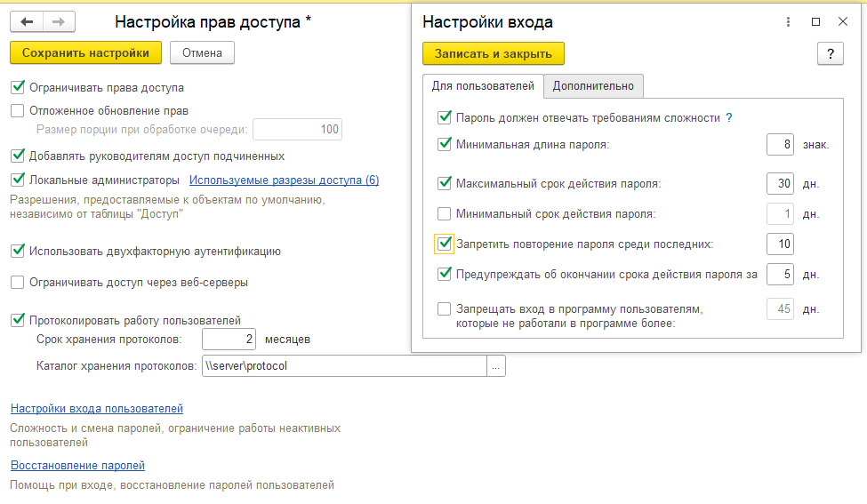867x504 pixels.
Task: Open the Восстановление паролей link
Action: 77,466
